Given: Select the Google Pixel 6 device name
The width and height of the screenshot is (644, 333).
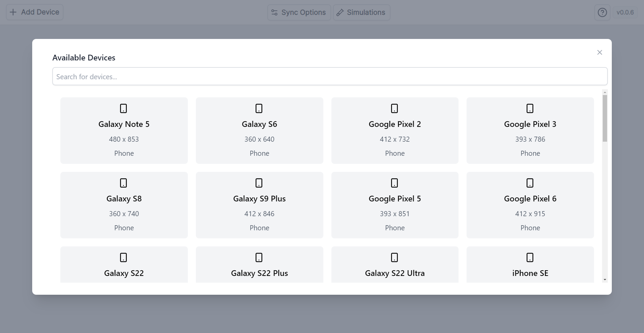Looking at the screenshot, I should tap(530, 199).
